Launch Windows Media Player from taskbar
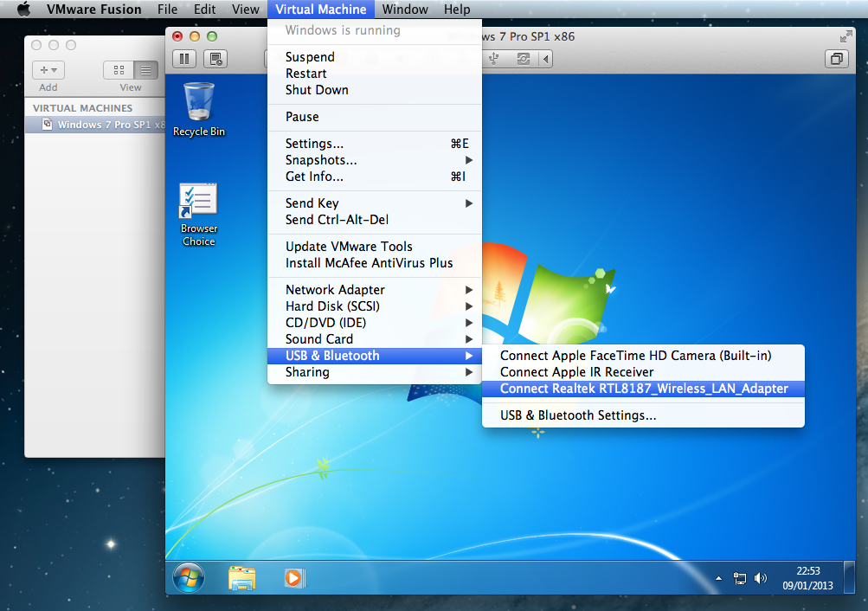This screenshot has width=868, height=611. pos(294,577)
